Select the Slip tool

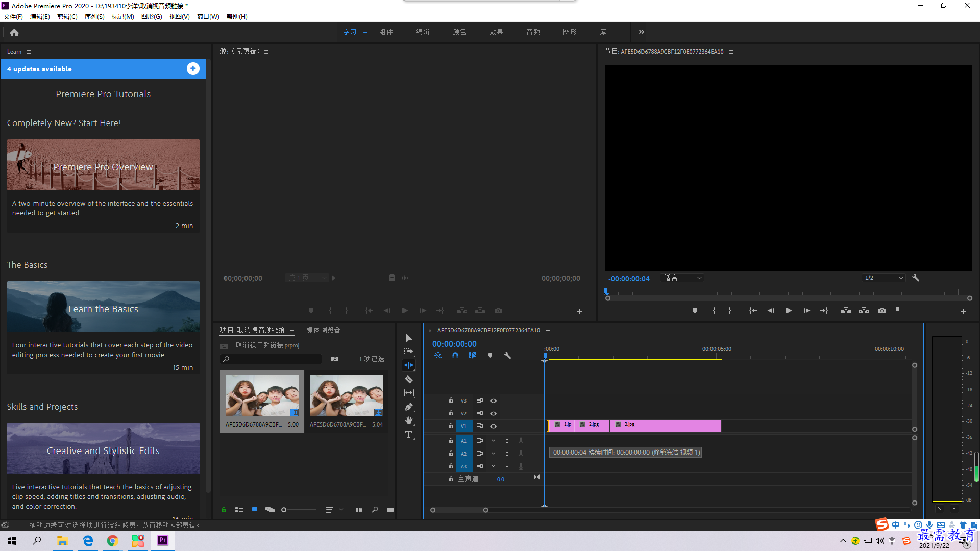coord(409,393)
